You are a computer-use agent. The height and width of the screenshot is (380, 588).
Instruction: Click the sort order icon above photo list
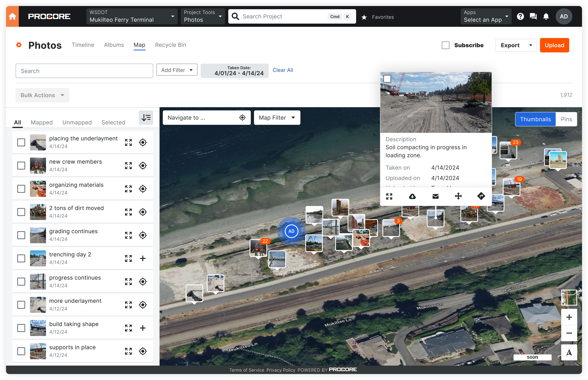click(146, 118)
